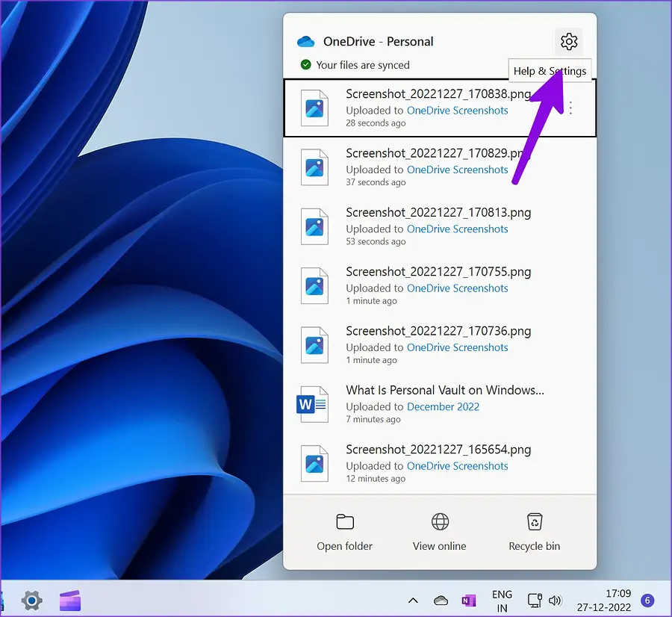Open View online globe icon
This screenshot has width=672, height=617.
[x=439, y=521]
